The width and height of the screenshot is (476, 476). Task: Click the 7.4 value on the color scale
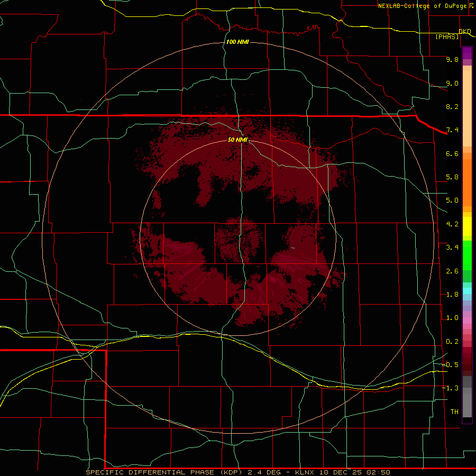[x=452, y=130]
